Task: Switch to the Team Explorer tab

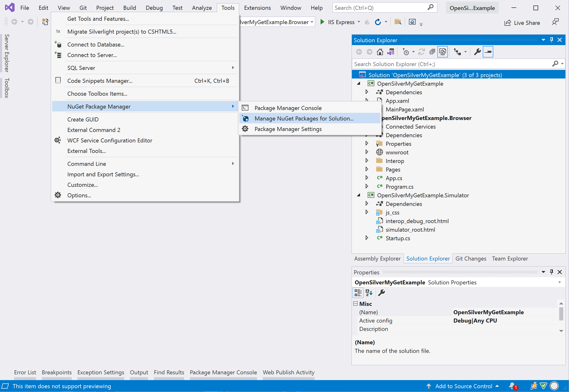Action: [510, 259]
